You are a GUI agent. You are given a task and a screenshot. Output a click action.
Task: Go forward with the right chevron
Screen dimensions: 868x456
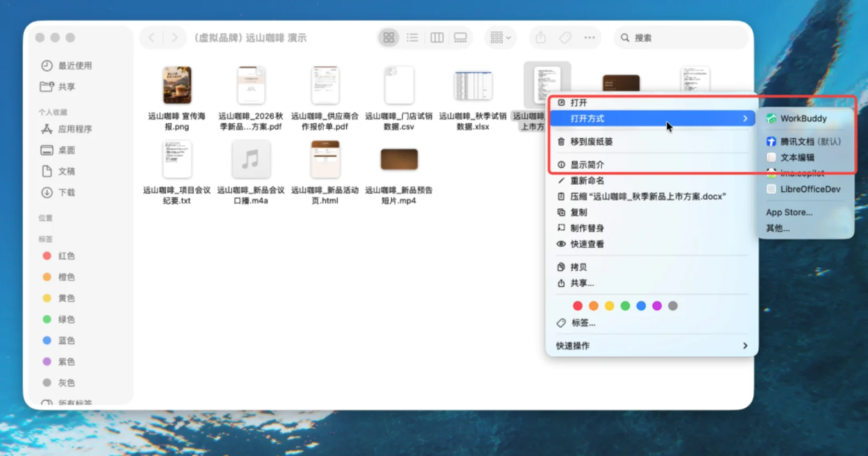click(174, 38)
